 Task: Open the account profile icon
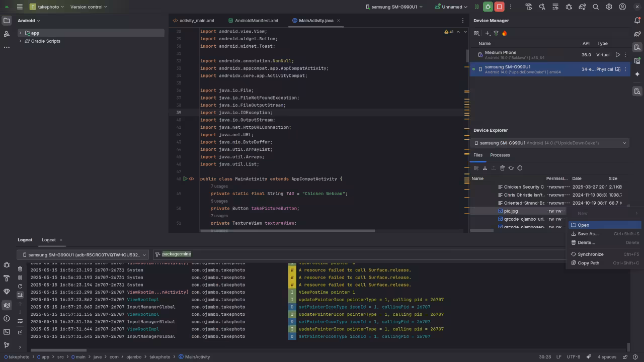[x=622, y=7]
